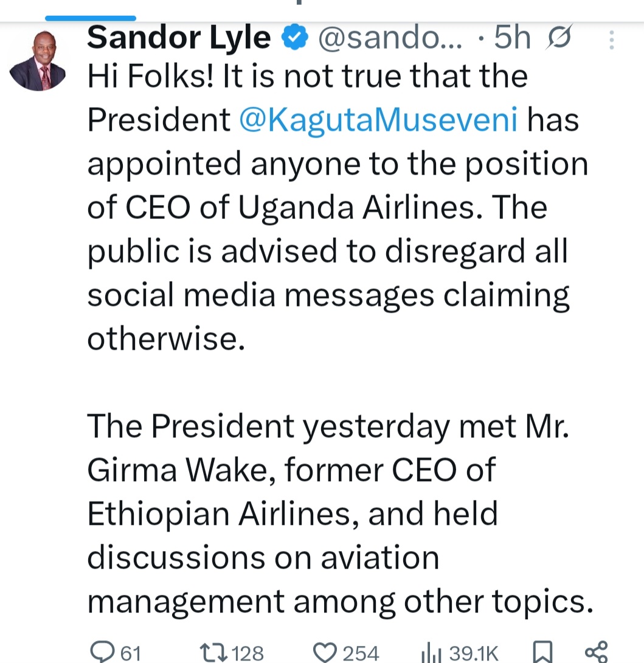
Task: View analytics via the bar chart icon
Action: pyautogui.click(x=430, y=653)
